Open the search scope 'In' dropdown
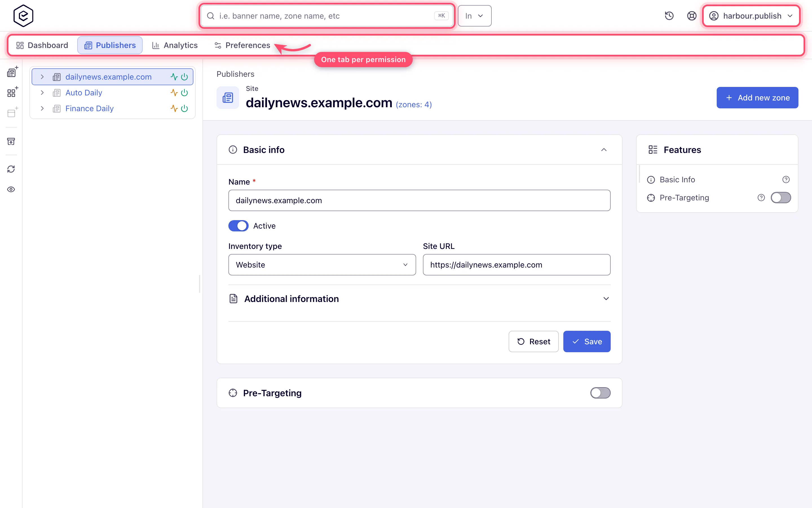 click(x=475, y=16)
